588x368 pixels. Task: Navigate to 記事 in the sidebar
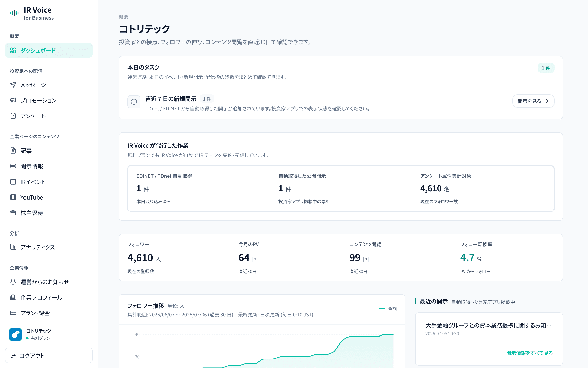pyautogui.click(x=49, y=151)
